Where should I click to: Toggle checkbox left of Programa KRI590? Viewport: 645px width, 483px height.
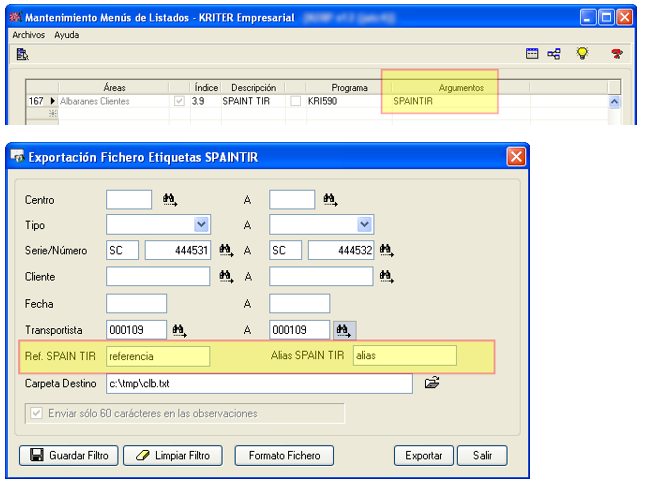(x=295, y=102)
